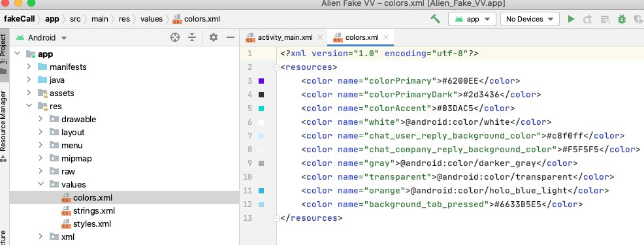Image resolution: width=644 pixels, height=245 pixels.
Task: Expand the mipmap folder arrow
Action: 40,158
